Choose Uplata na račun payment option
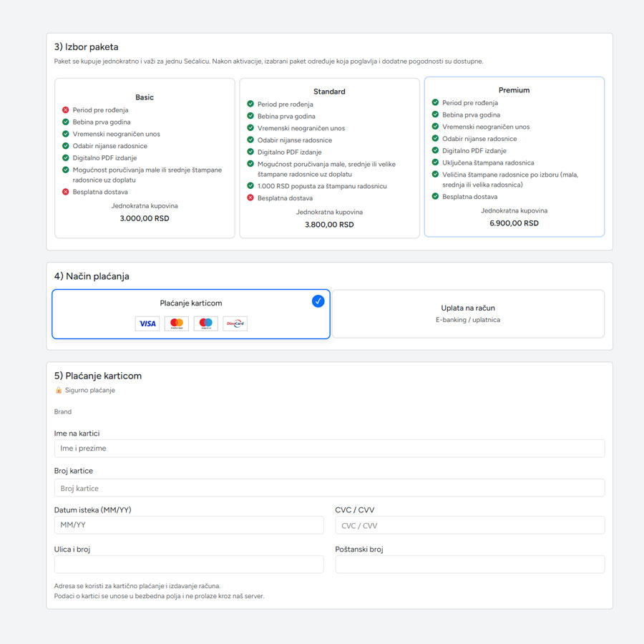 tap(468, 314)
